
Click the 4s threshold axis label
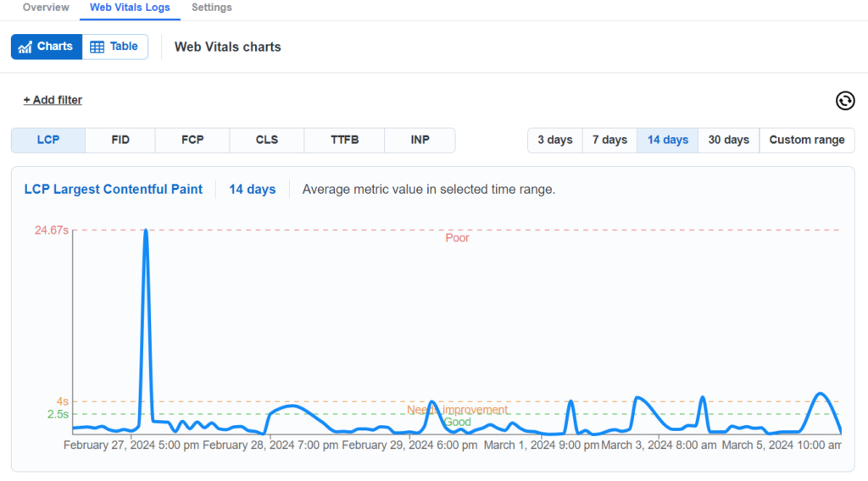(x=62, y=401)
